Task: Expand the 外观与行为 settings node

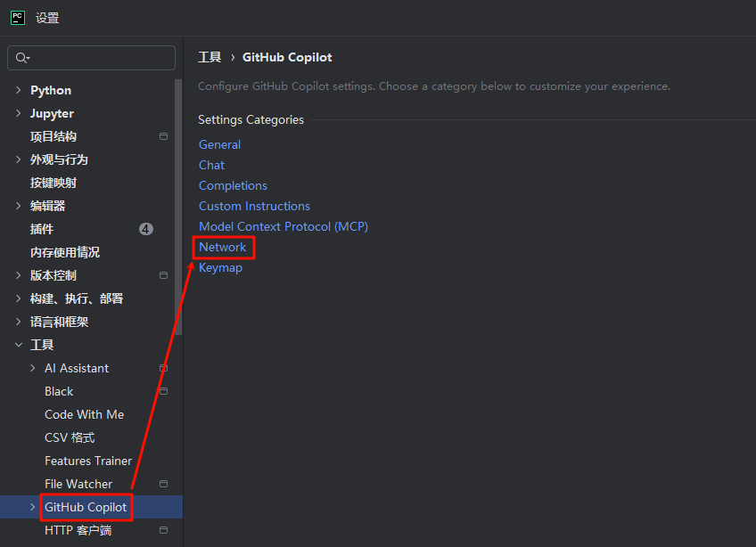Action: [19, 159]
